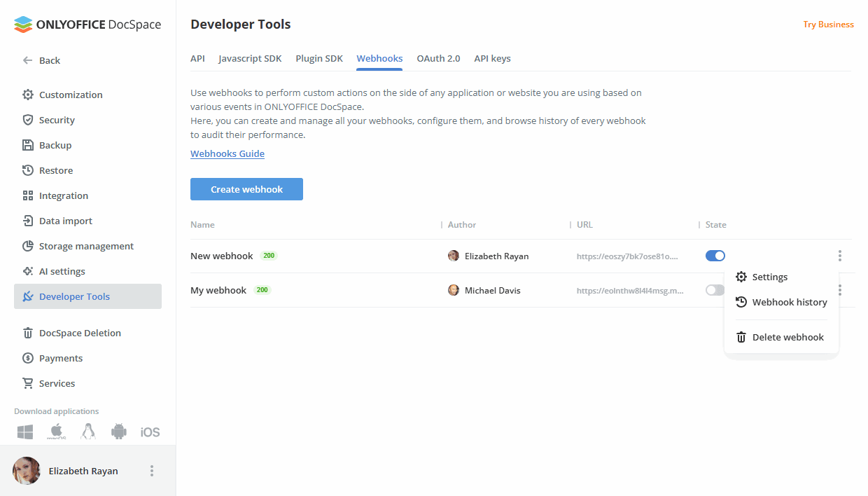The height and width of the screenshot is (496, 868).
Task: Open the Storage management section
Action: (85, 246)
